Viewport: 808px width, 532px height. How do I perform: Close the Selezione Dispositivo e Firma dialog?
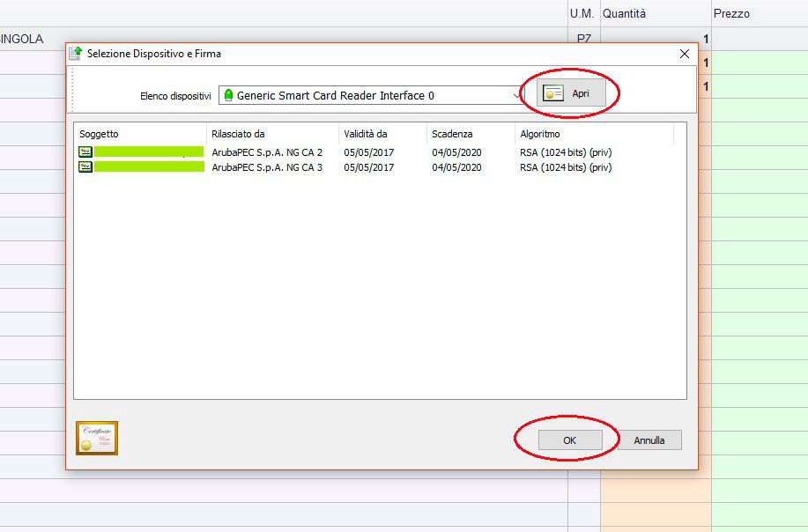[x=685, y=54]
